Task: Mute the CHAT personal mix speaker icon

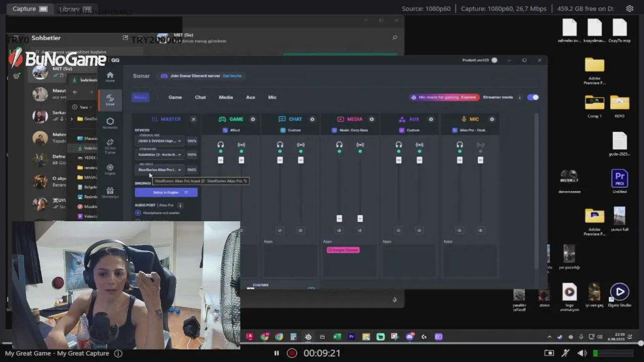Action: click(x=280, y=230)
